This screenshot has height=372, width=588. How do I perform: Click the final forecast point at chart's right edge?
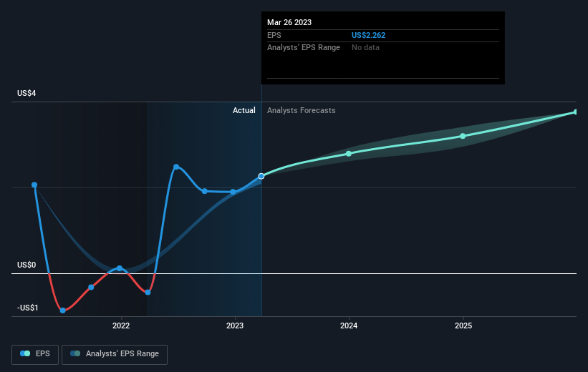(x=576, y=112)
